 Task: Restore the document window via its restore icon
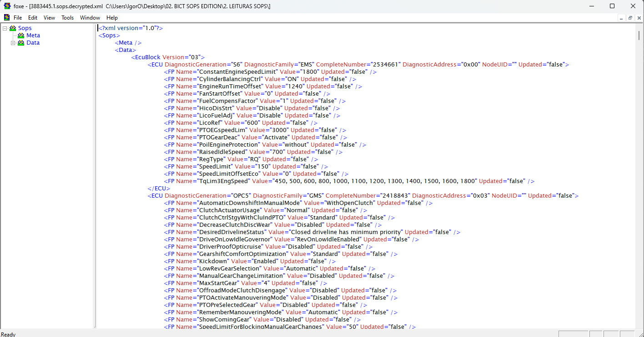click(630, 17)
